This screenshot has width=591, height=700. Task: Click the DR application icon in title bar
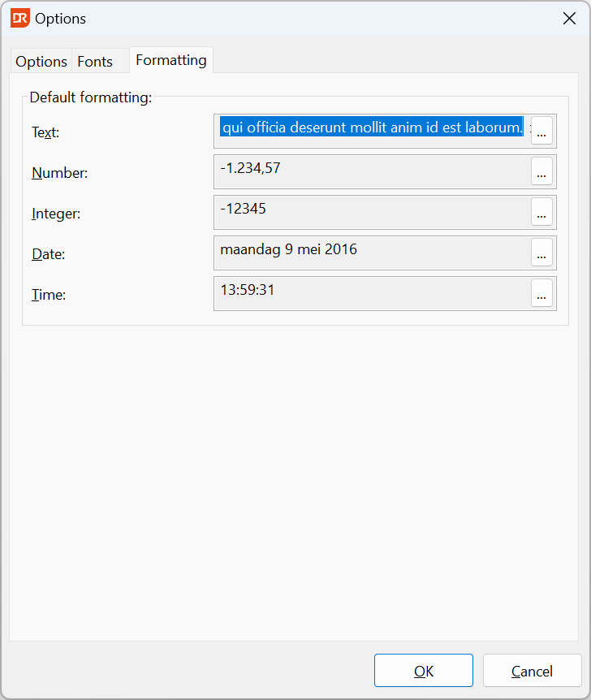coord(20,19)
